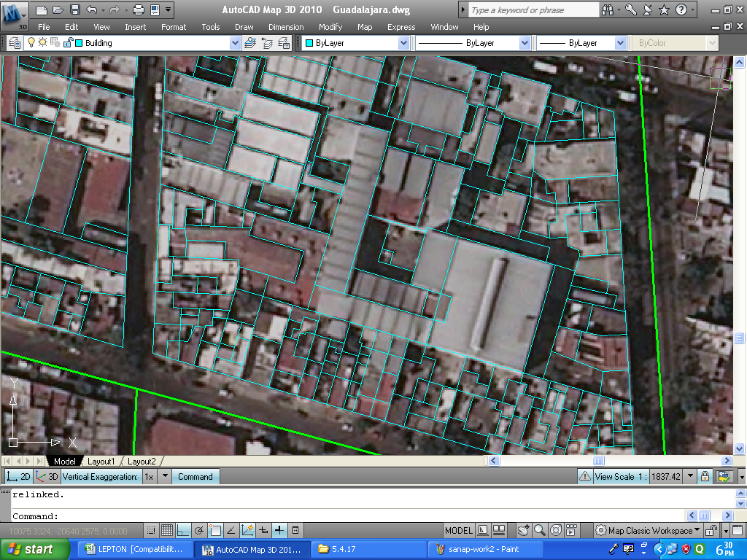The height and width of the screenshot is (560, 747).
Task: Open the Map menu
Action: (x=365, y=27)
